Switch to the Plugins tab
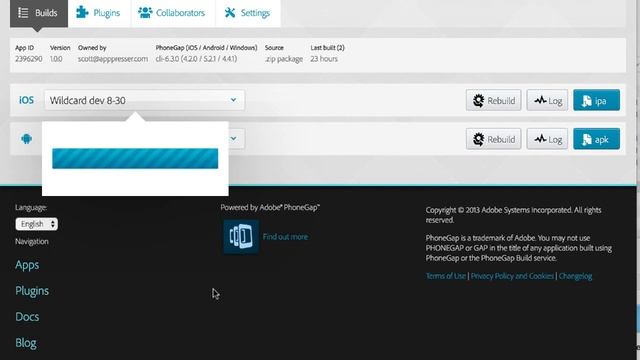 (x=99, y=13)
